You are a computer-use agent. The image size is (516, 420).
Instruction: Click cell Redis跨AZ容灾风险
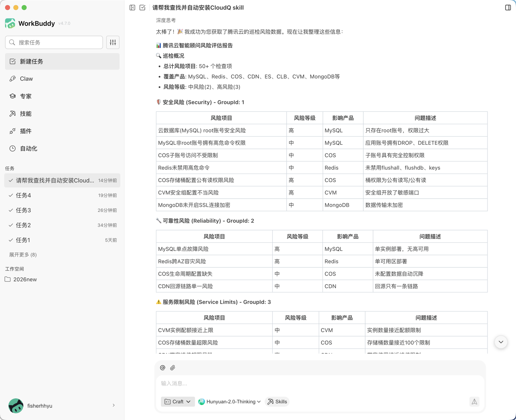(214, 261)
